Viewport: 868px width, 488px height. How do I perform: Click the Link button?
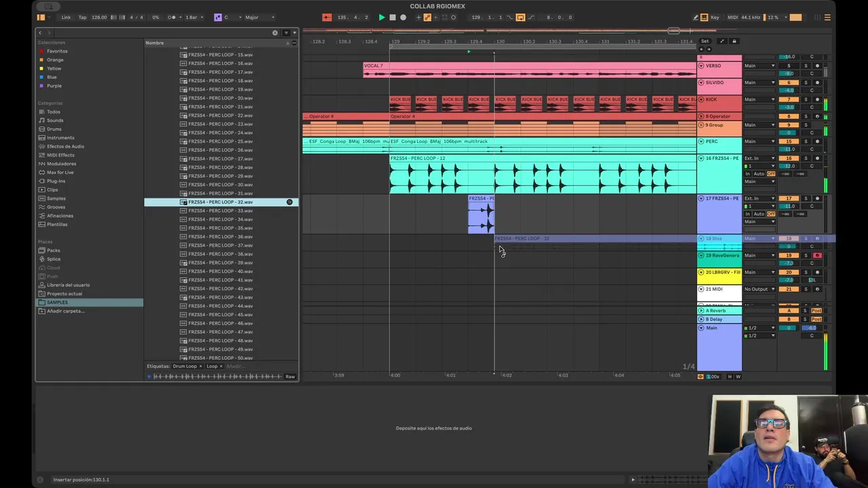click(66, 18)
